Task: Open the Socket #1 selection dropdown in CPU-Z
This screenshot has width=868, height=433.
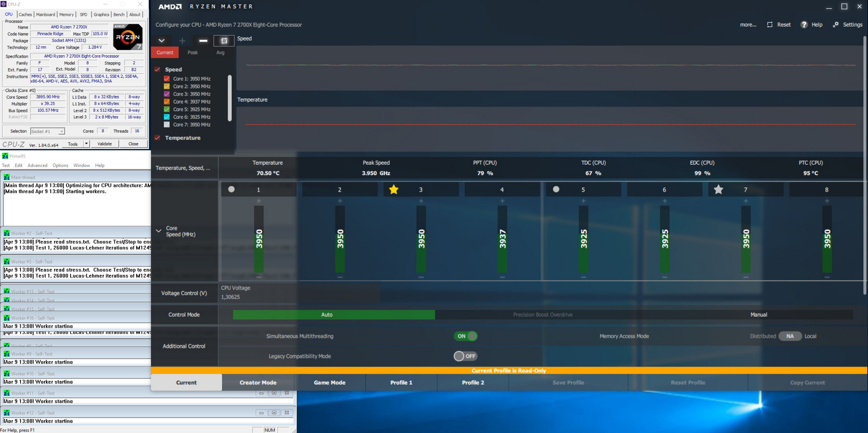Action: click(61, 131)
